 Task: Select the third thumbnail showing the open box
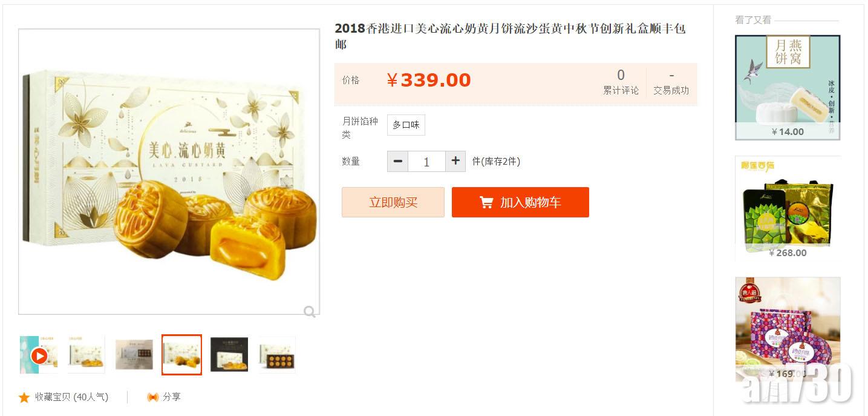(x=134, y=355)
